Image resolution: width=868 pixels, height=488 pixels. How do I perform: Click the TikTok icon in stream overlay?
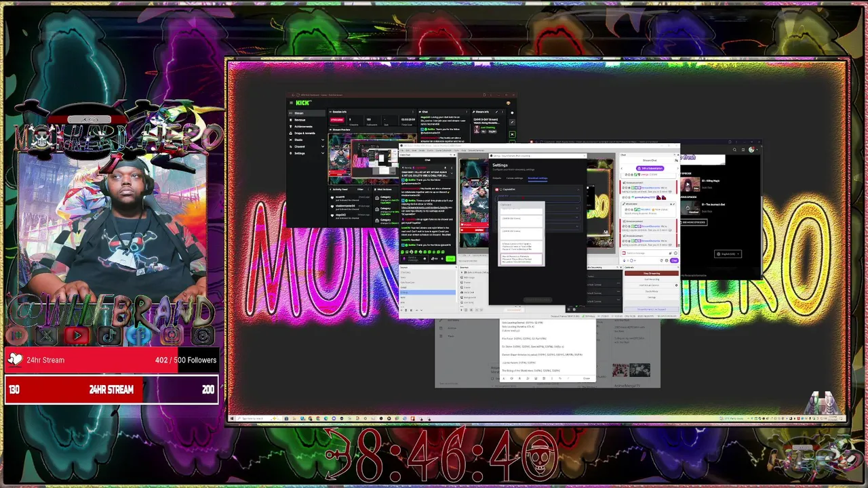(x=109, y=336)
